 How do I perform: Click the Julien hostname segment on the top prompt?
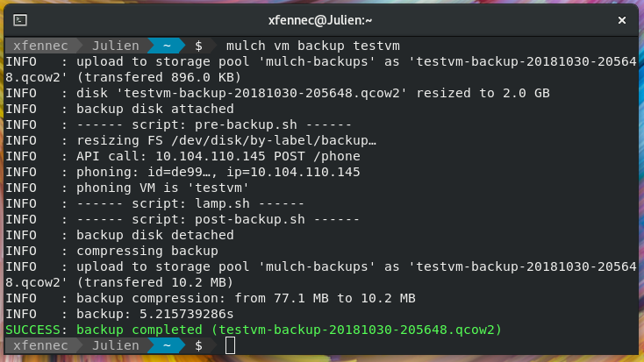pyautogui.click(x=116, y=46)
